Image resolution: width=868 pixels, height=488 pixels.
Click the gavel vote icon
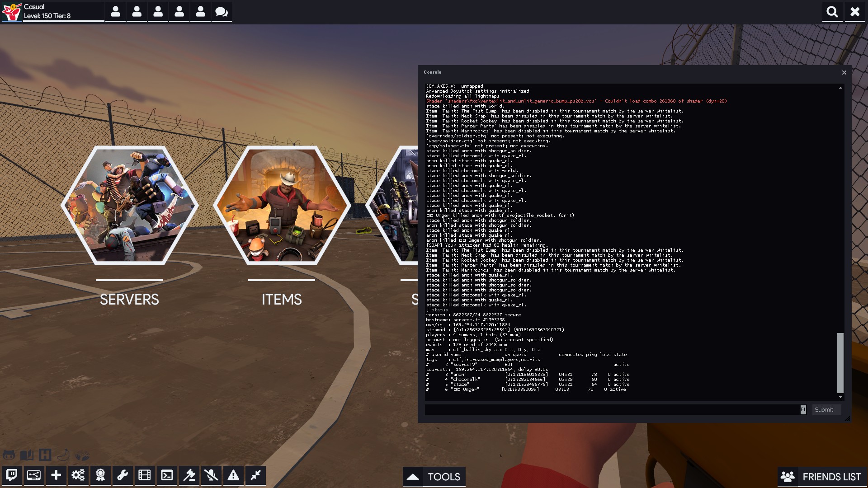[x=189, y=475]
